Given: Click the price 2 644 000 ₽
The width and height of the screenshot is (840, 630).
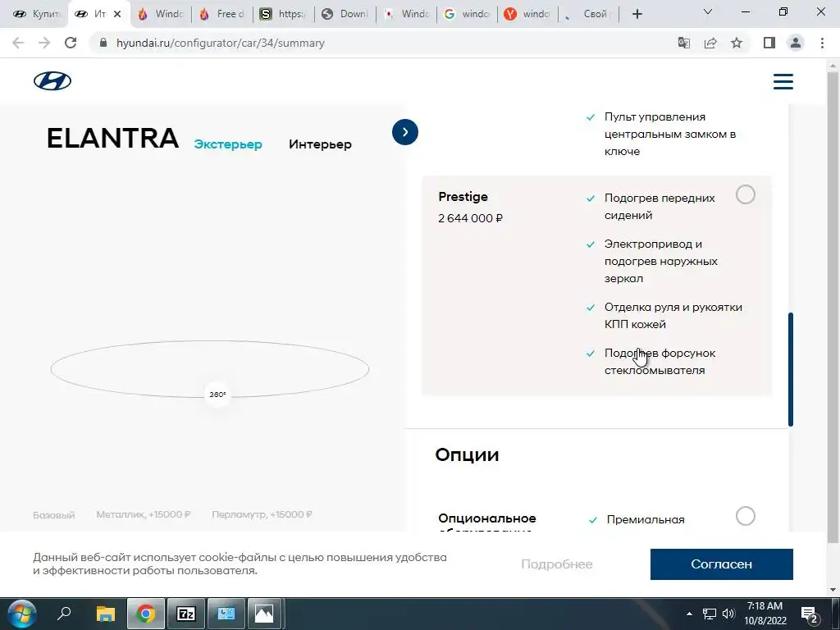Looking at the screenshot, I should [x=470, y=218].
